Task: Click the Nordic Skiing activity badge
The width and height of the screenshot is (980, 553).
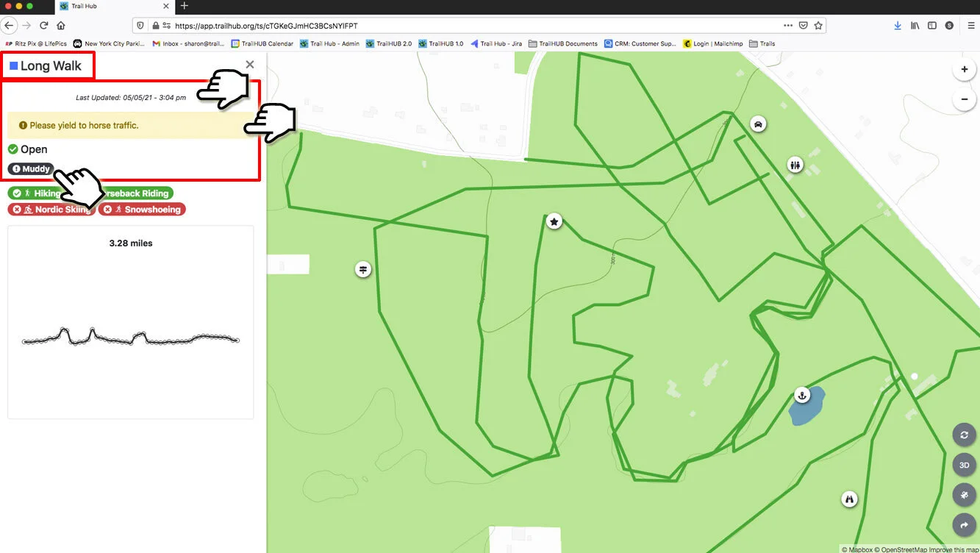Action: (x=51, y=210)
